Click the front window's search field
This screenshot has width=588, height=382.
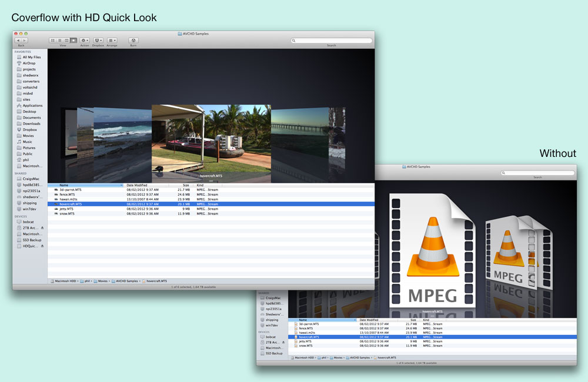click(332, 41)
